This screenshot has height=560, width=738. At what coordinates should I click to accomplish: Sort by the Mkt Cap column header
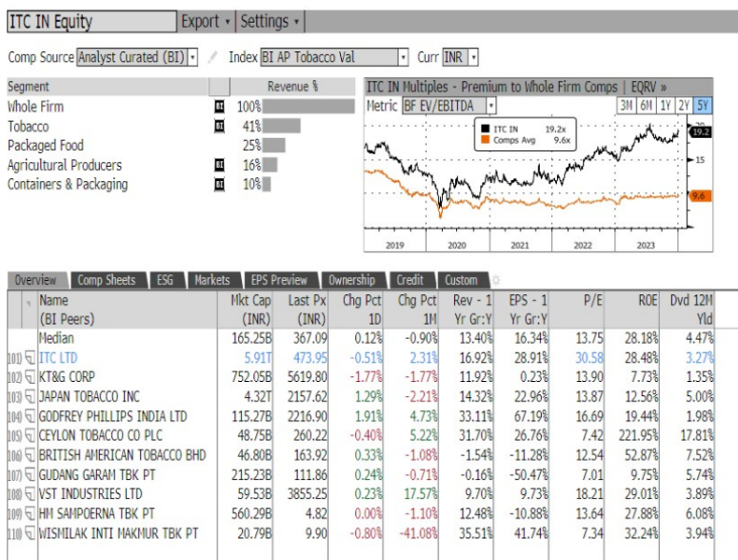coord(246,310)
